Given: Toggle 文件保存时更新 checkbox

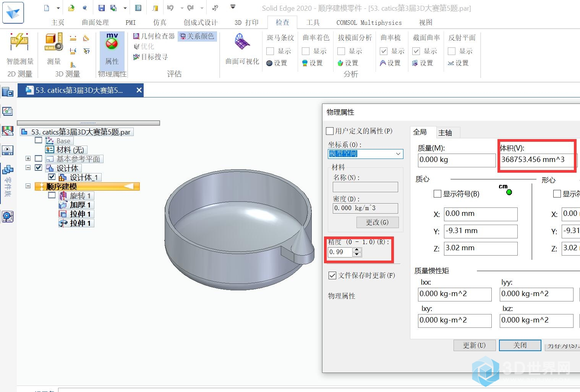Looking at the screenshot, I should [x=332, y=275].
